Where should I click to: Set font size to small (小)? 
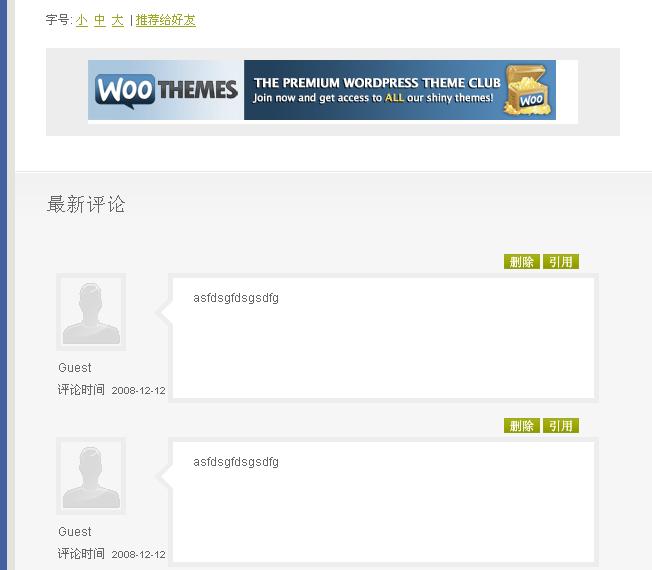tap(82, 20)
